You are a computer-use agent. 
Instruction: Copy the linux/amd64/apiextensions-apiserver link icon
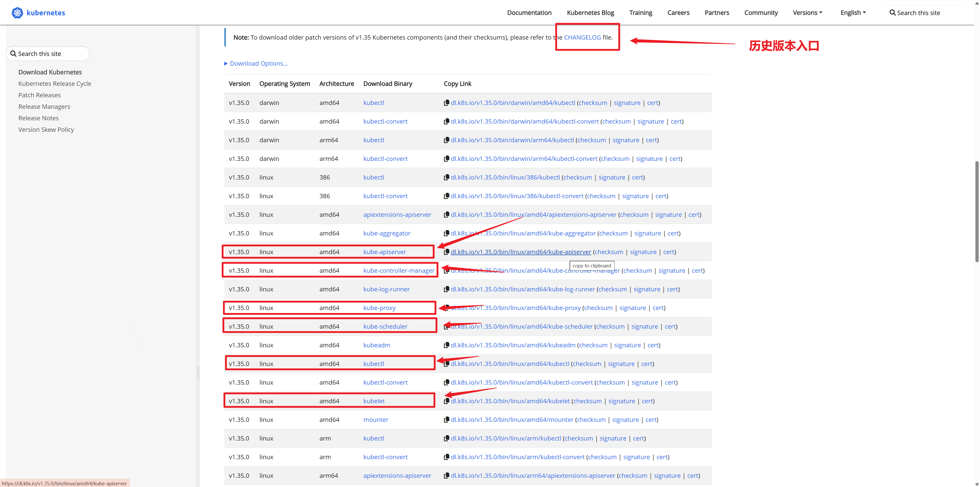tap(446, 215)
